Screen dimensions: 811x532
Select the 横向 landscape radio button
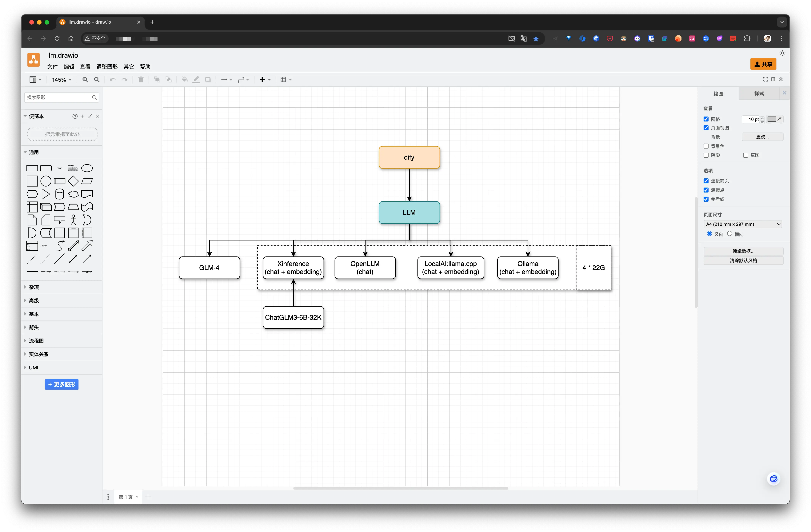coord(729,234)
